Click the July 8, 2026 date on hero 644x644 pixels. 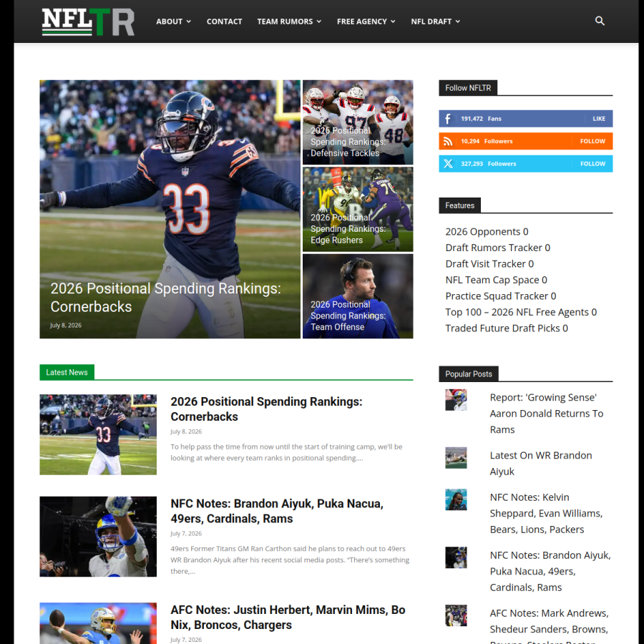66,326
